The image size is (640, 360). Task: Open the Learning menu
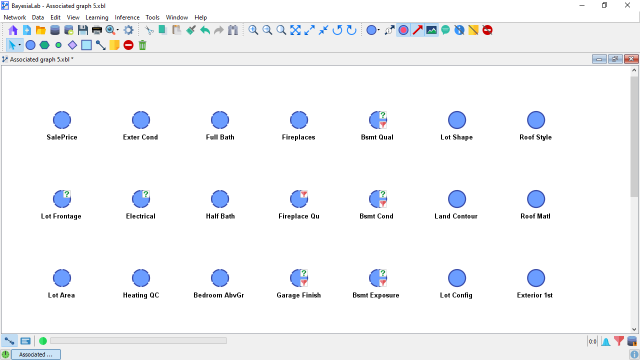pos(97,18)
